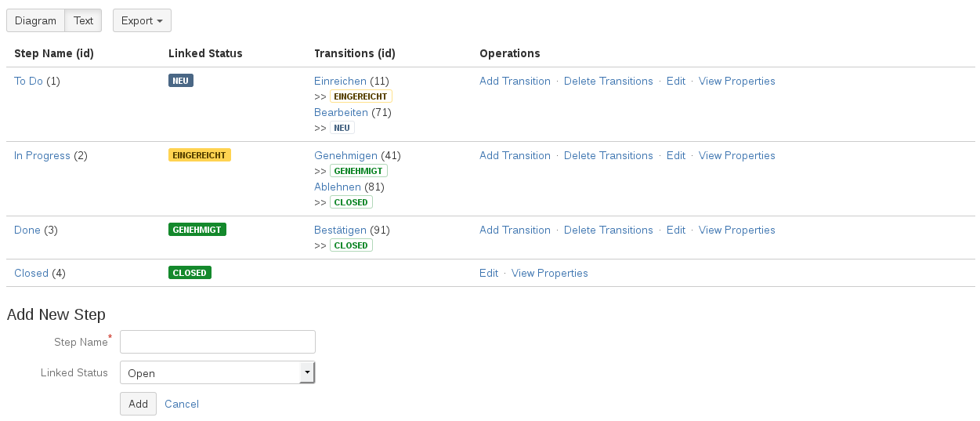The width and height of the screenshot is (980, 421).
Task: Expand the Linked Status combo box
Action: 307,373
